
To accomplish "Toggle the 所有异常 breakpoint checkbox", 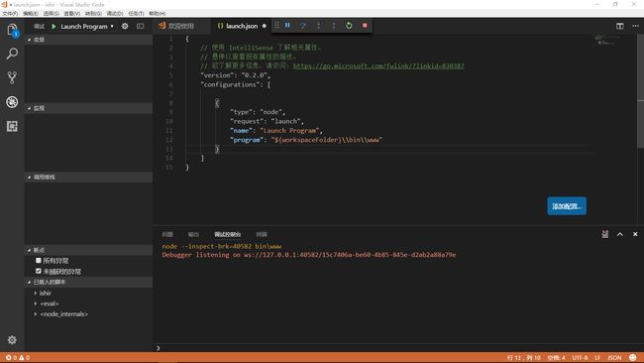I will click(x=39, y=260).
